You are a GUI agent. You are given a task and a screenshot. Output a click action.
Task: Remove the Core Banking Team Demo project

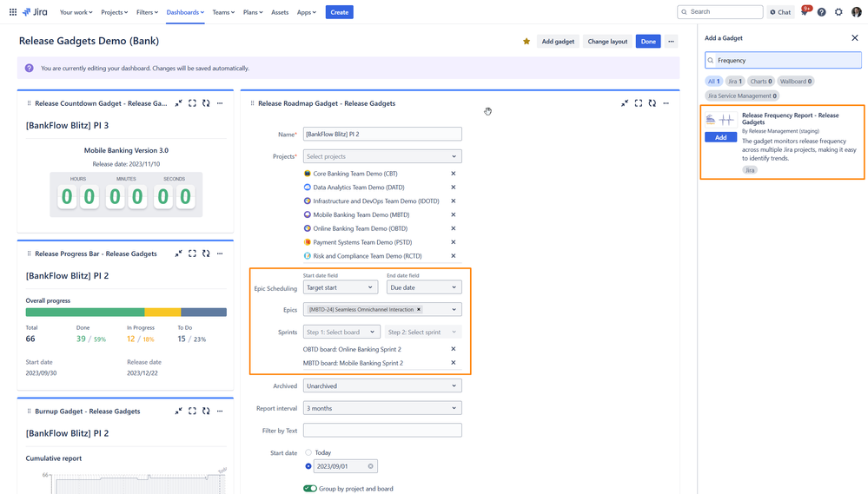453,174
